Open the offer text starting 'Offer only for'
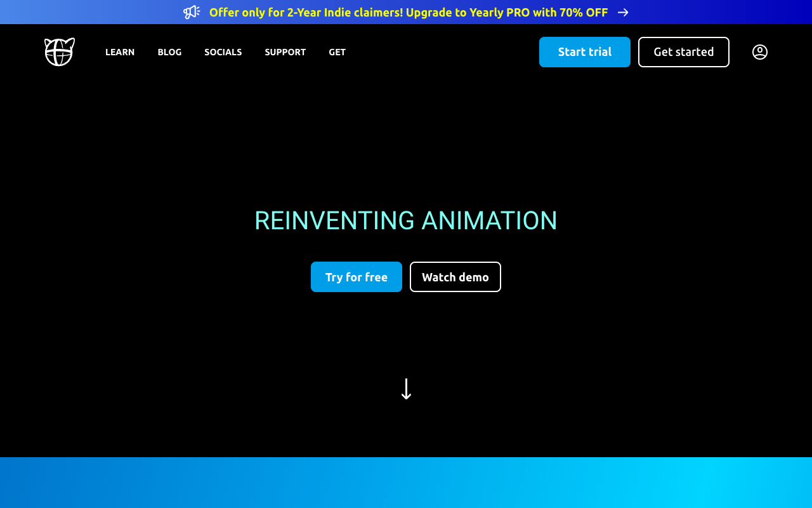 pyautogui.click(x=409, y=12)
